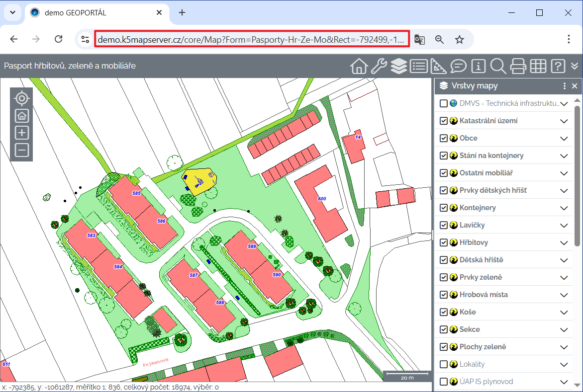Zoom in with the plus map button
The height and width of the screenshot is (392, 583).
21,133
